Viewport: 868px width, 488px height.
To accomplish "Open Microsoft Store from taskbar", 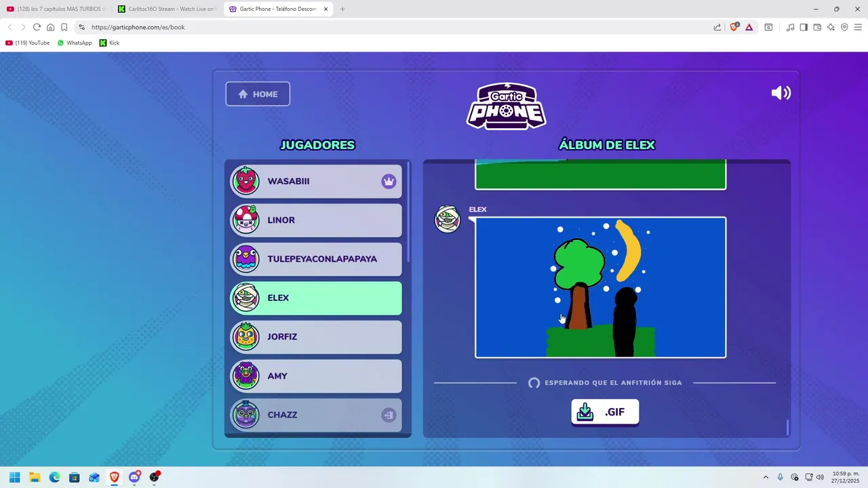I will (x=74, y=477).
